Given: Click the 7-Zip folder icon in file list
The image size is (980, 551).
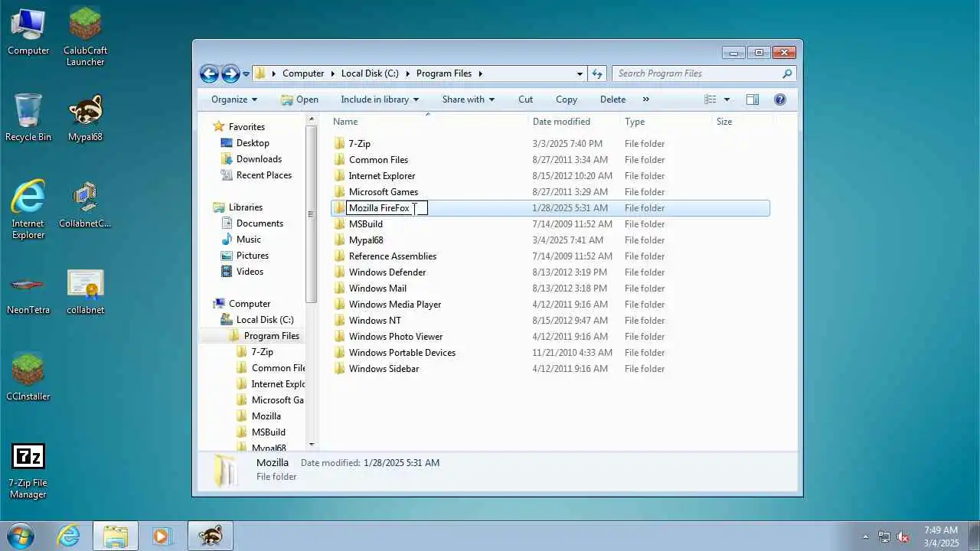Looking at the screenshot, I should (x=340, y=144).
